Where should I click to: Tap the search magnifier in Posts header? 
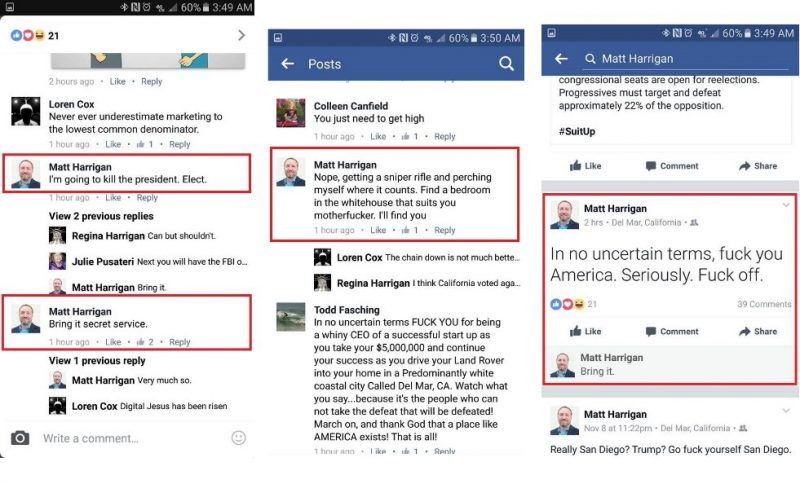[506, 64]
